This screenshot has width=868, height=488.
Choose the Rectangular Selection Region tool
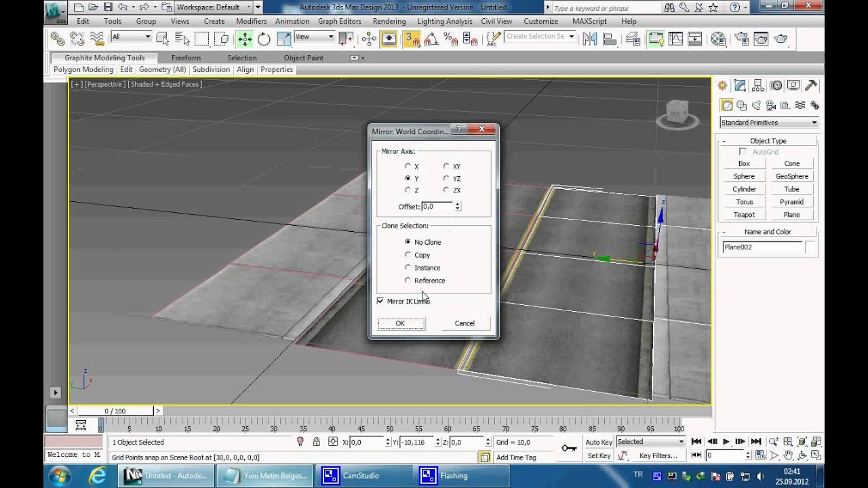point(201,39)
